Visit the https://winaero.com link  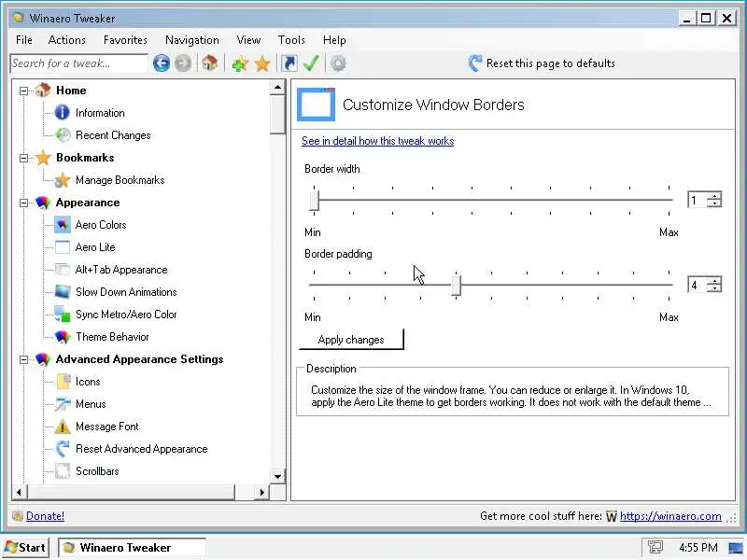[670, 516]
